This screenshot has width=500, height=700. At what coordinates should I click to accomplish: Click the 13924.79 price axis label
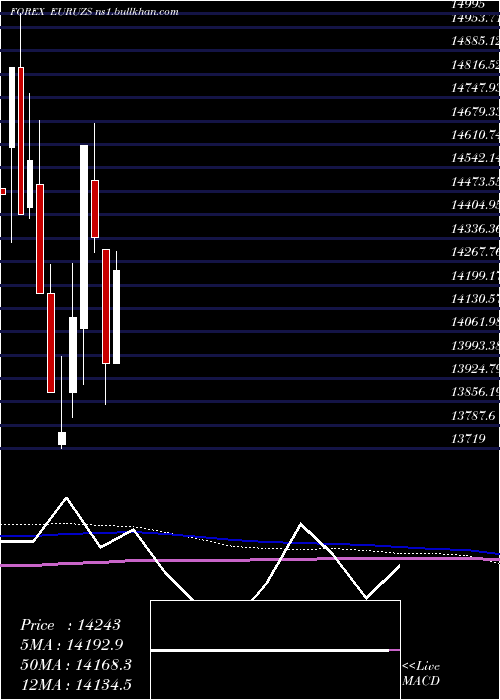click(475, 370)
